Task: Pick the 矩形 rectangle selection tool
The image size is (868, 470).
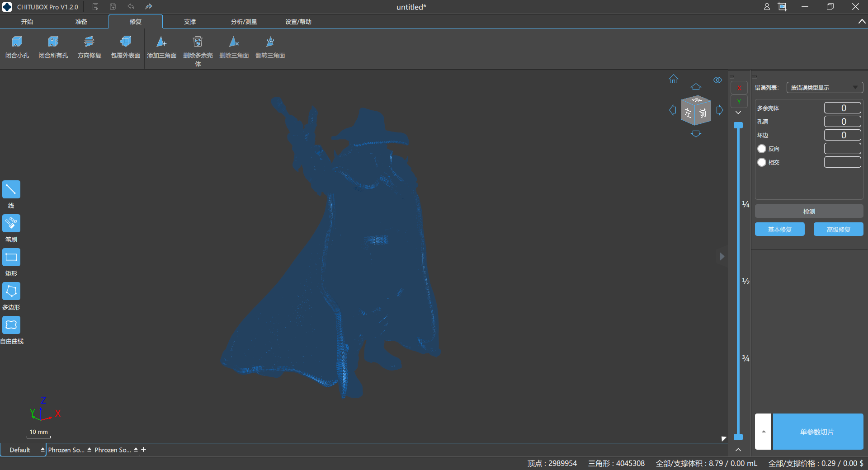Action: click(x=11, y=257)
